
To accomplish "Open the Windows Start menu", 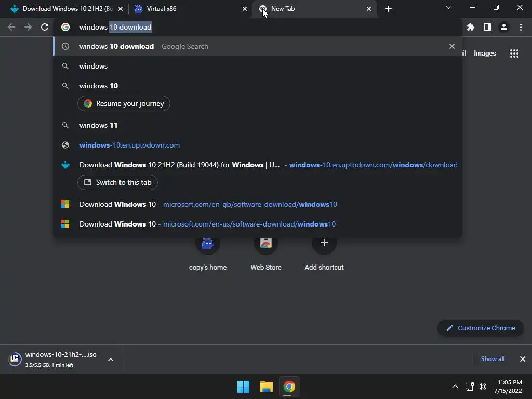I will [x=243, y=387].
